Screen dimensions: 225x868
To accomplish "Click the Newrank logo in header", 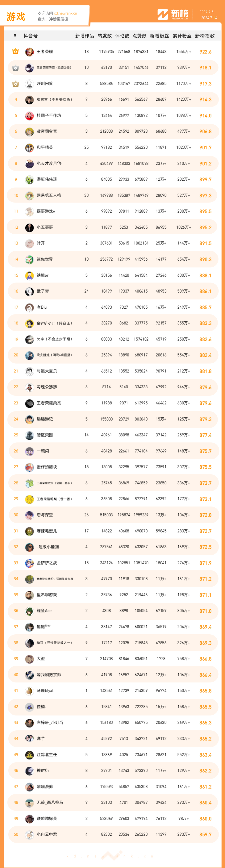I will [173, 14].
